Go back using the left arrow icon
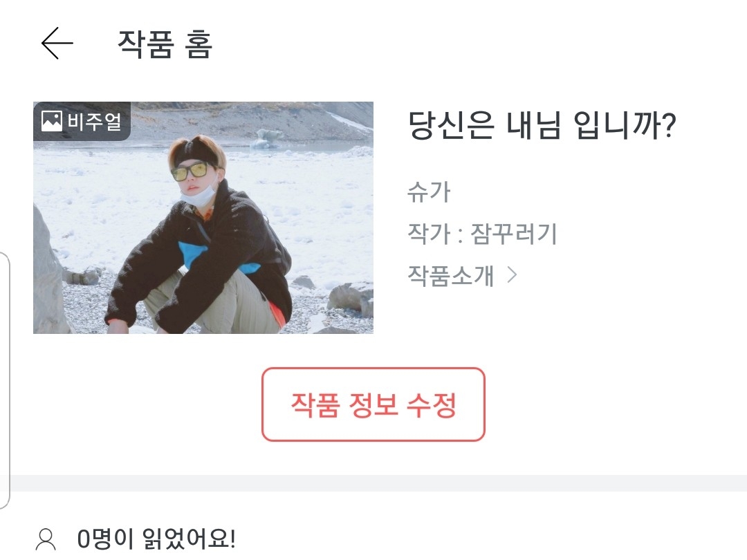The height and width of the screenshot is (560, 747). click(x=57, y=44)
